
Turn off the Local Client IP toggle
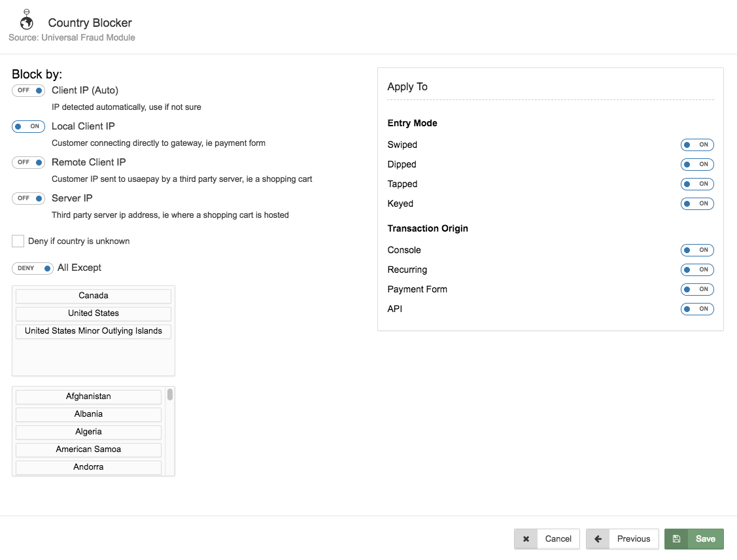(28, 126)
